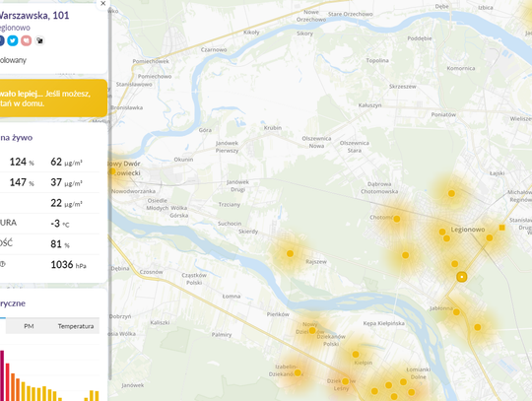Click the Warszawska, 101 address title
Viewport: 532px width, 401px height.
point(33,15)
